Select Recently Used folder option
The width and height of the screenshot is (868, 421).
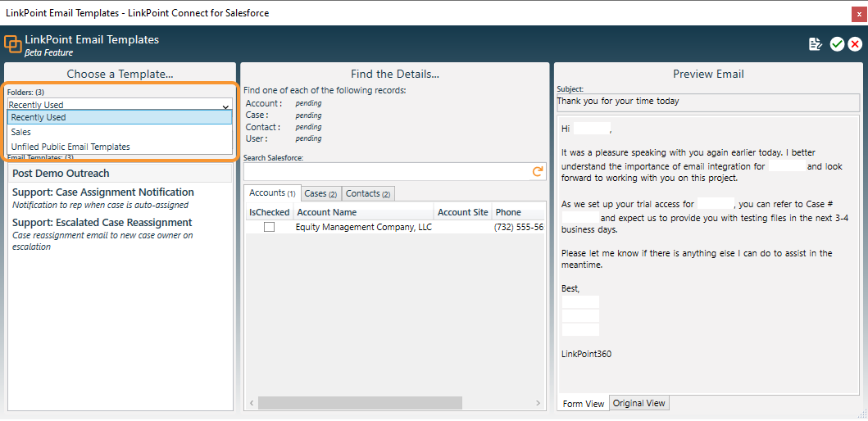click(39, 117)
